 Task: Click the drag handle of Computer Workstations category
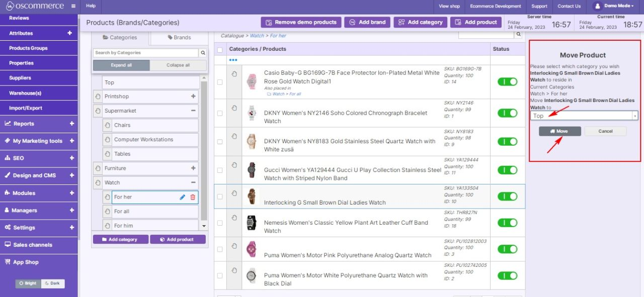(x=107, y=140)
